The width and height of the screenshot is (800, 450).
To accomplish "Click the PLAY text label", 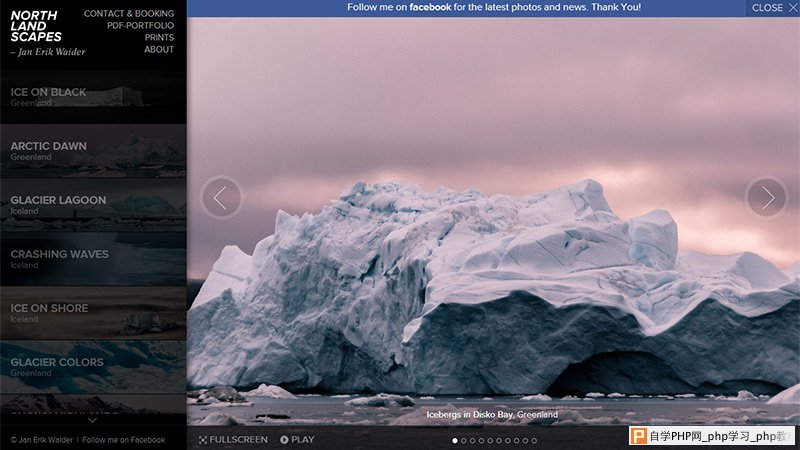I will pyautogui.click(x=303, y=440).
